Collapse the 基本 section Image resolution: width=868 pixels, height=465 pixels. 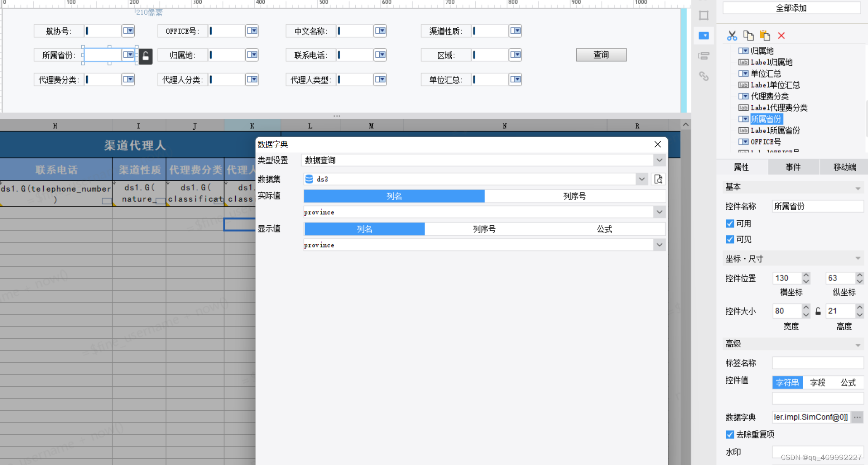click(857, 188)
